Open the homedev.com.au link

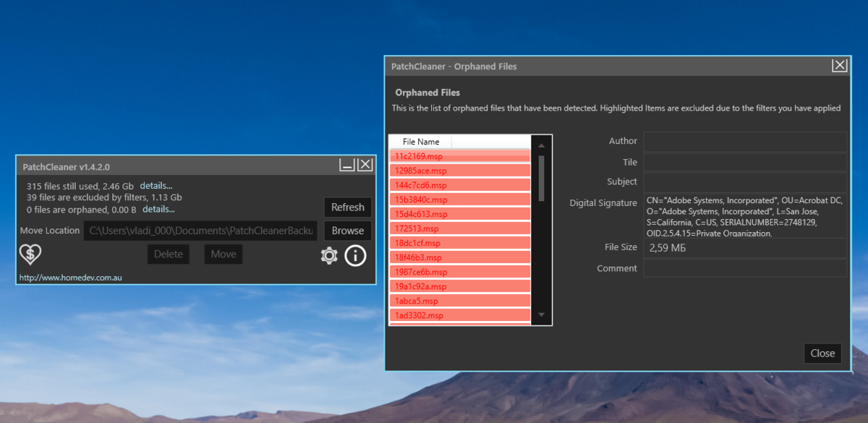pos(70,277)
